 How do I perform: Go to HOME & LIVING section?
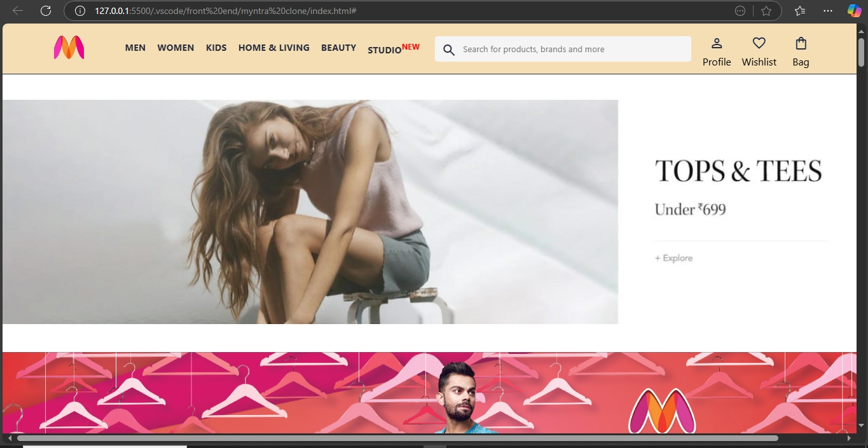[274, 48]
